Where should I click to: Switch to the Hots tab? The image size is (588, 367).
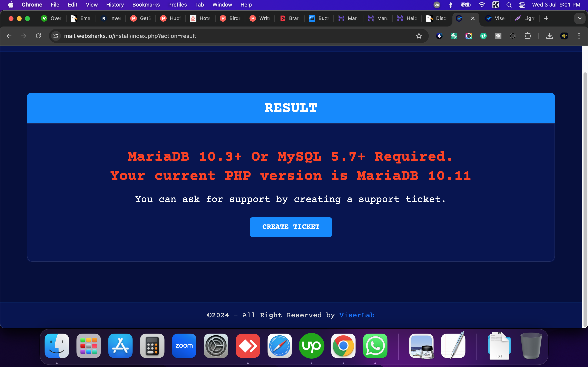[200, 18]
